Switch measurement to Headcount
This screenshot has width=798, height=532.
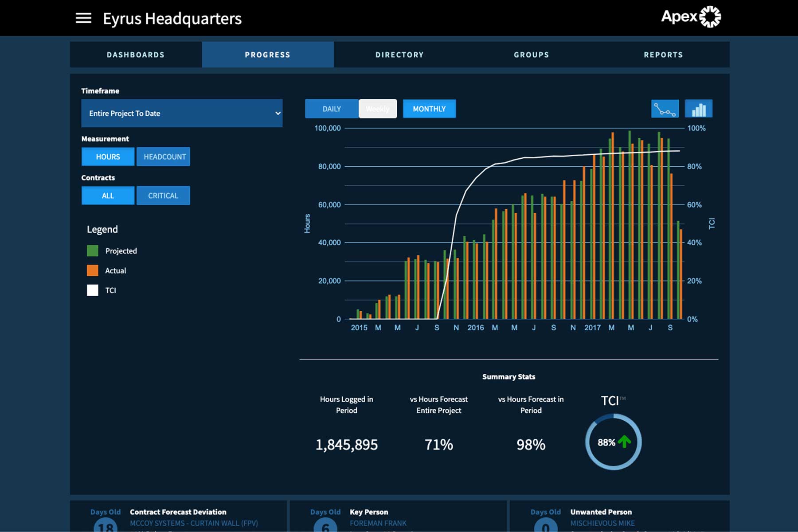pyautogui.click(x=163, y=156)
